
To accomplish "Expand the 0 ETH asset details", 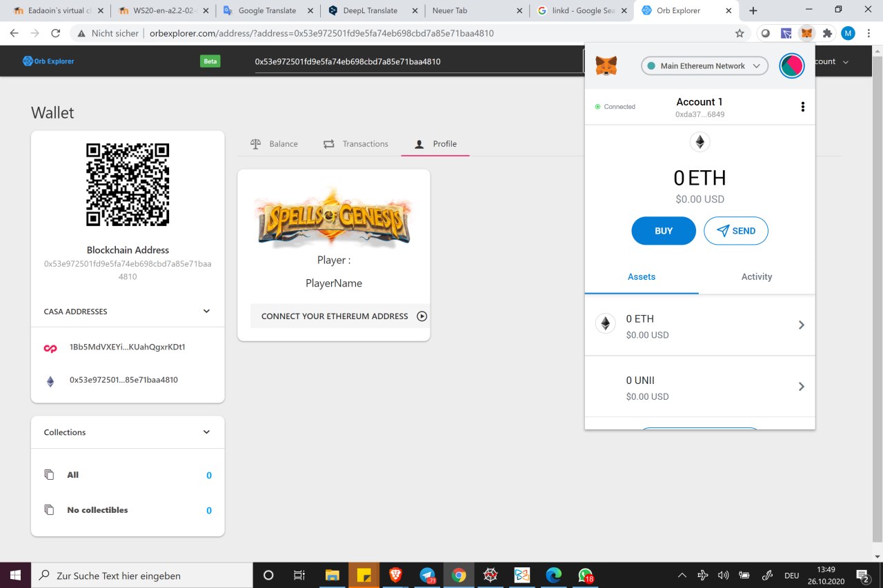I will (801, 325).
